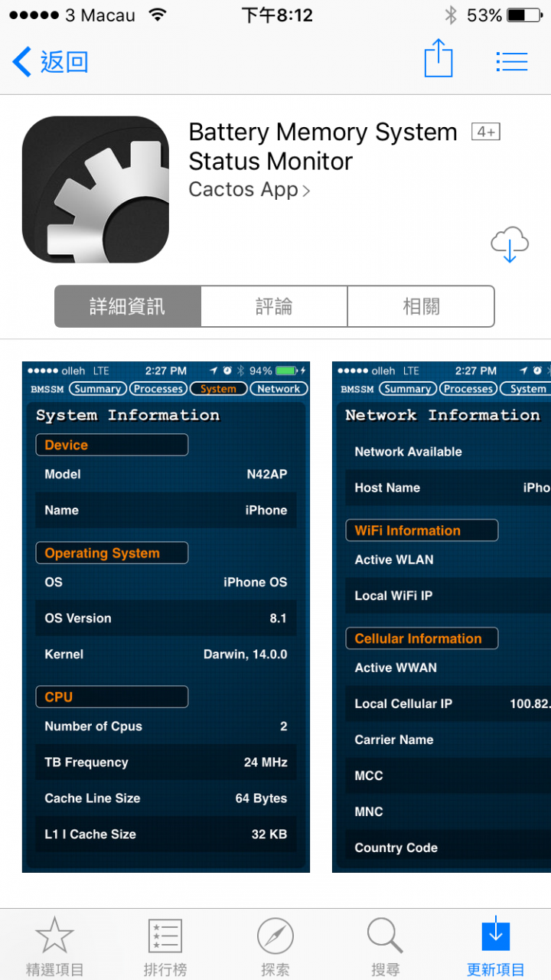Viewport: 551px width, 980px height.
Task: Open the 探索 compass tab
Action: coord(275,947)
